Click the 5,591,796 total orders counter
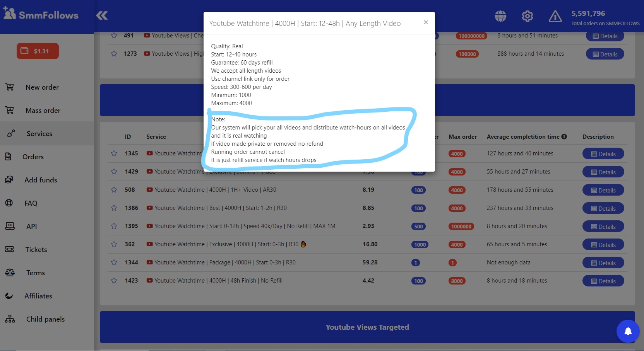This screenshot has height=351, width=644. (588, 14)
